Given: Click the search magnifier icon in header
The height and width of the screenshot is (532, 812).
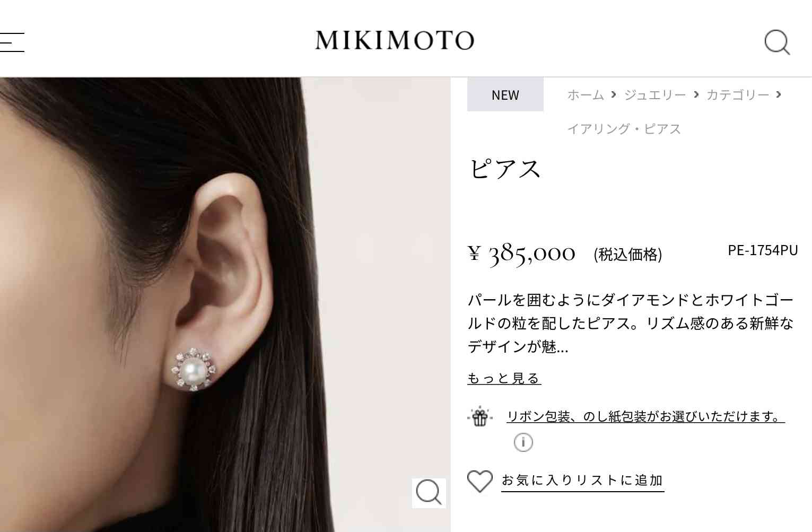Looking at the screenshot, I should click(x=778, y=42).
